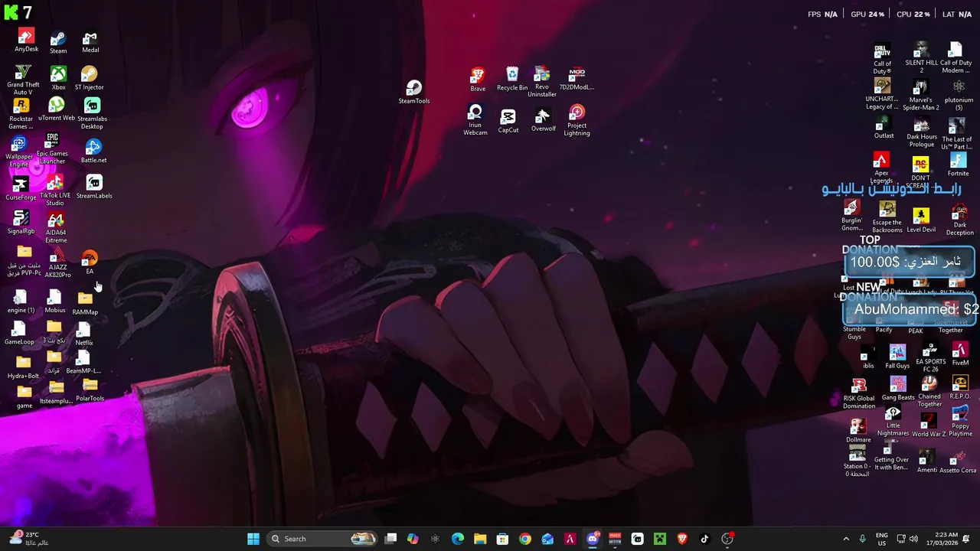Screen dimensions: 980x551
Task: Select the CurseForge desktop icon
Action: pyautogui.click(x=21, y=189)
